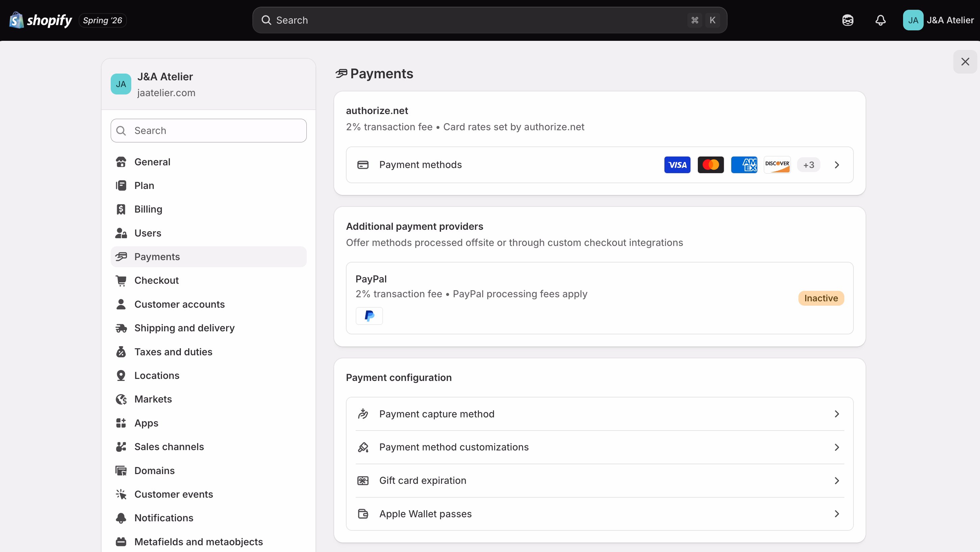Click the Discover card logo

coord(777,165)
